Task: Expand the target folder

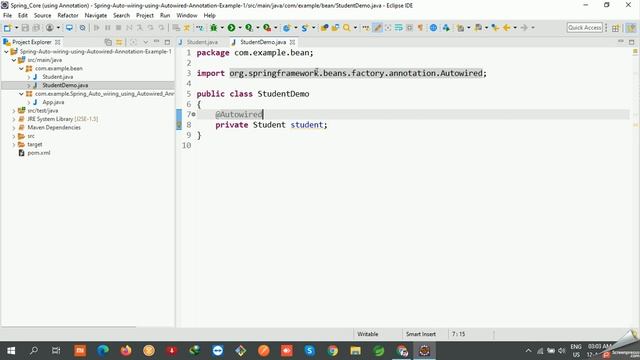Action: tap(14, 144)
